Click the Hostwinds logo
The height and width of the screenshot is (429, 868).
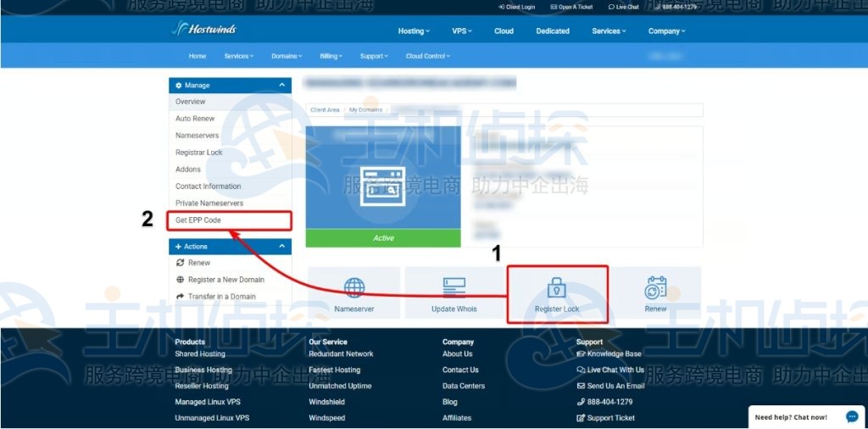204,29
